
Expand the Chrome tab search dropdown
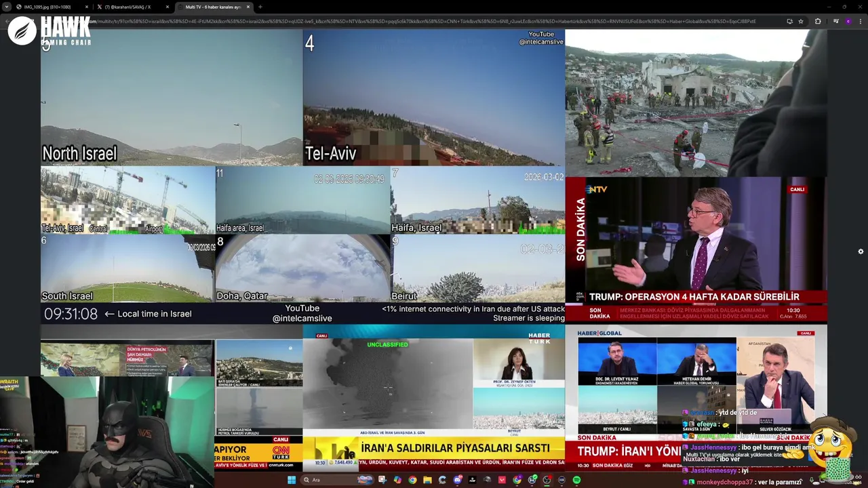(7, 7)
